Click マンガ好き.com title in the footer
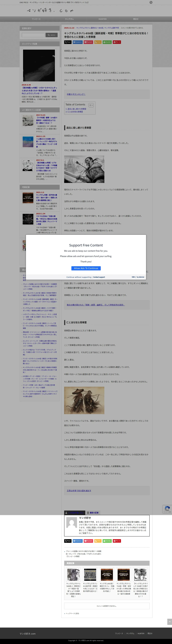The image size is (172, 644). (x=28, y=634)
